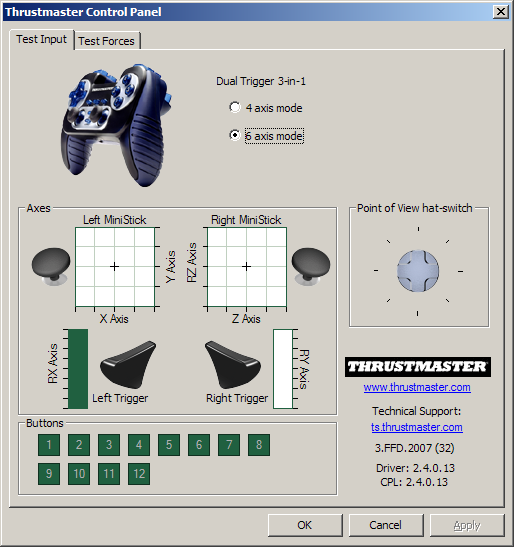
Task: Open www.thrustmaster.com link
Action: click(x=417, y=387)
